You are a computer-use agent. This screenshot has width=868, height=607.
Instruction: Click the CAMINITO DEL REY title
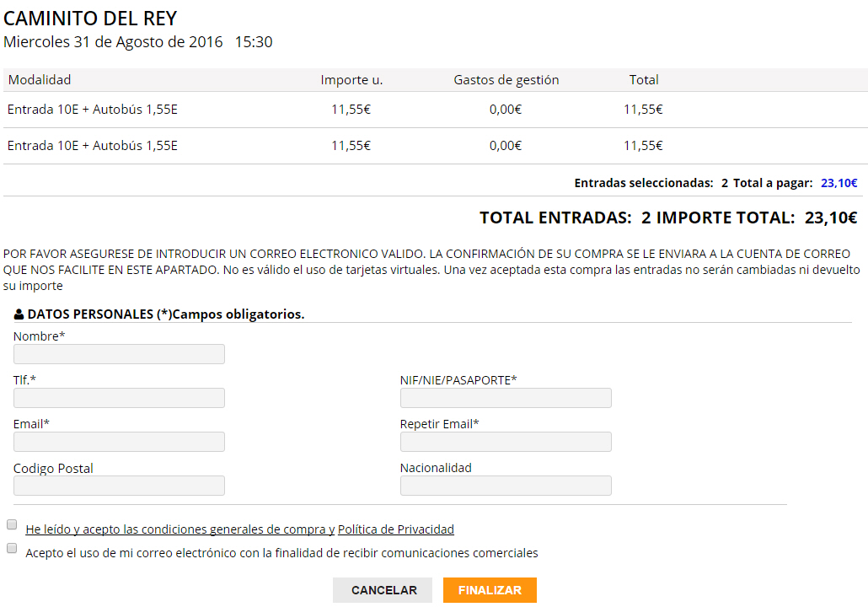(90, 19)
